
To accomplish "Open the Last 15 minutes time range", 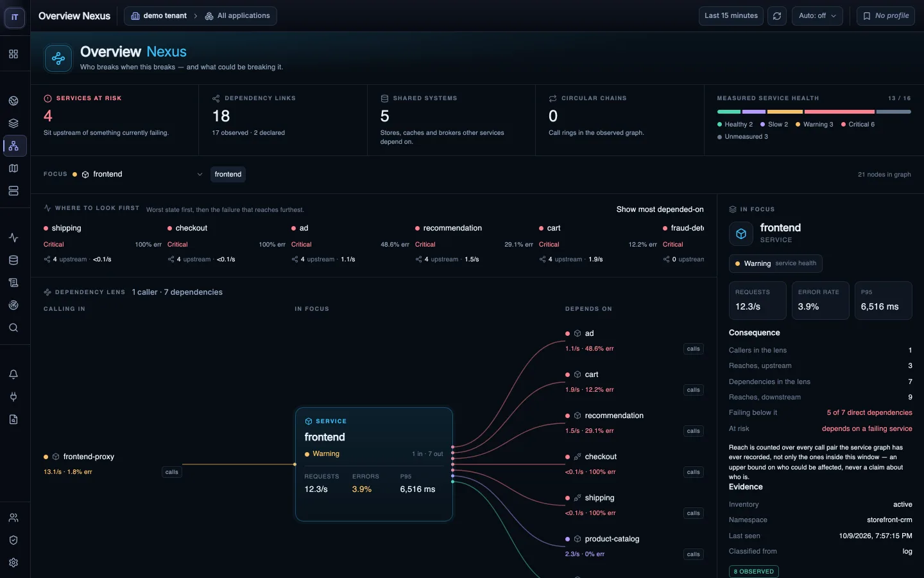I will [x=731, y=16].
